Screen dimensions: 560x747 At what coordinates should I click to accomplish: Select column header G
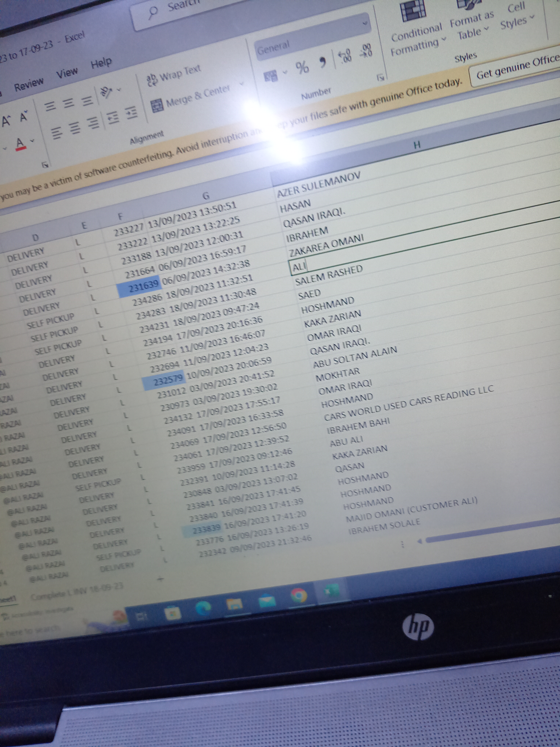pyautogui.click(x=206, y=196)
